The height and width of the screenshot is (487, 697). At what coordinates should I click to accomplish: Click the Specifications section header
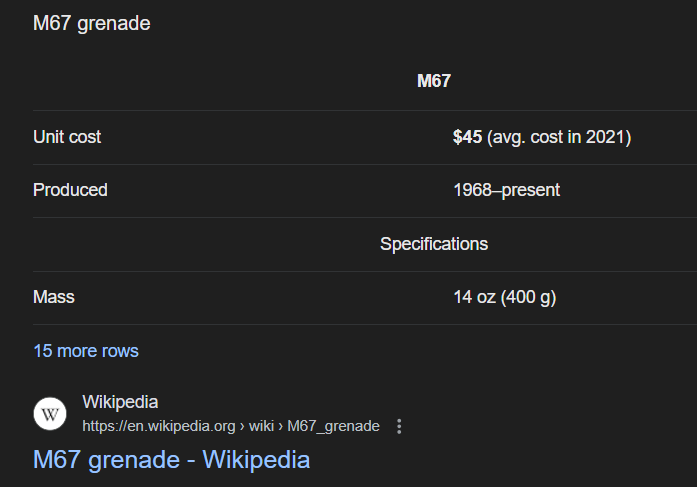pos(434,244)
